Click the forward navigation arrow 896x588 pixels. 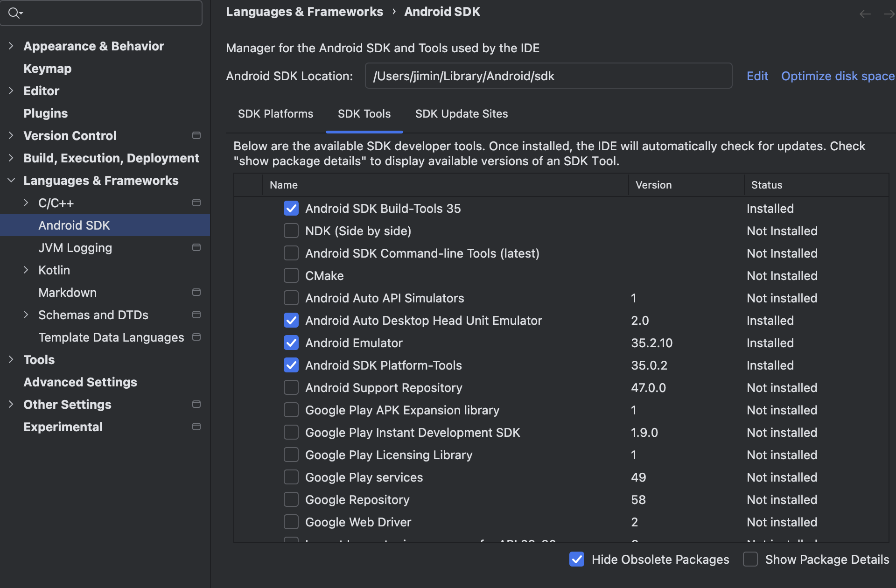[x=889, y=14]
